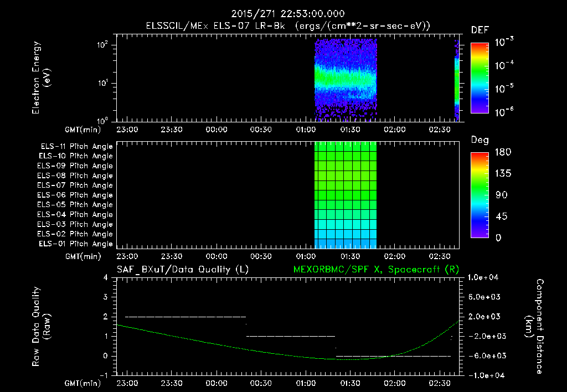This screenshot has width=567, height=392.
Task: Click the 10^-6 label on DEF scale
Action: [504, 112]
